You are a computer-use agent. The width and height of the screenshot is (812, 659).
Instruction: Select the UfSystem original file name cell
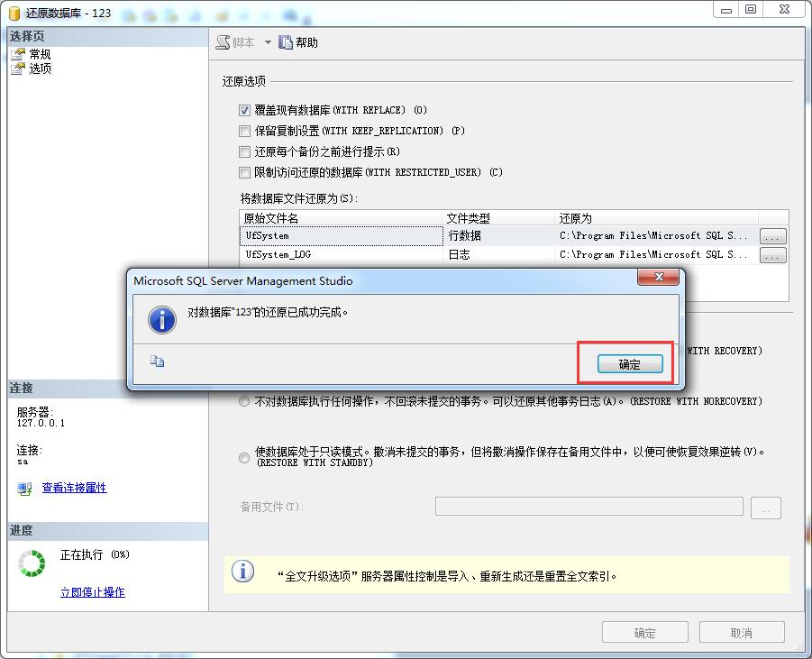coord(342,235)
